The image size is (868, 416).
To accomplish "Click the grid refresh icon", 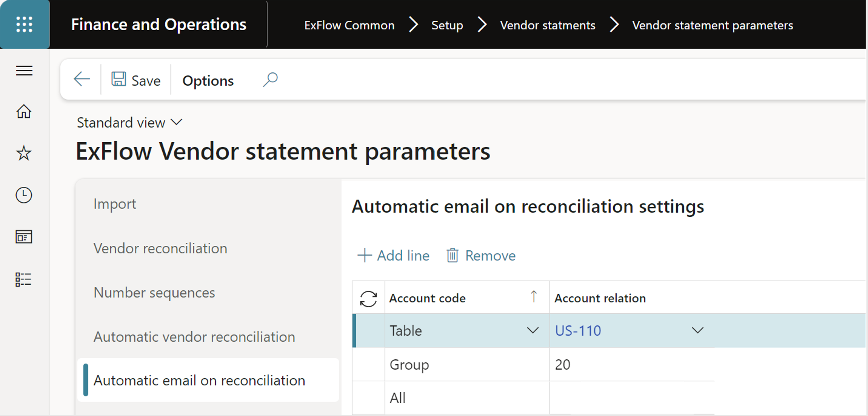I will click(368, 298).
